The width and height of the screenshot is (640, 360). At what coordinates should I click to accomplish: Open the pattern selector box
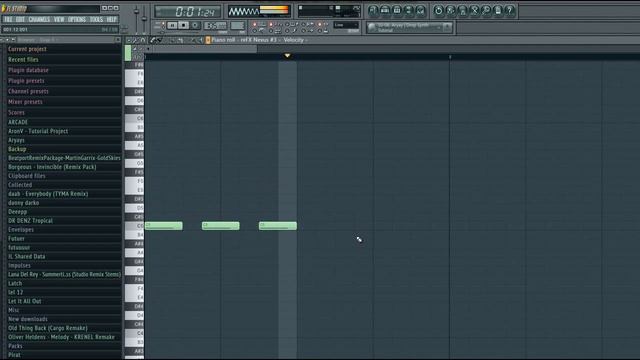click(x=237, y=26)
